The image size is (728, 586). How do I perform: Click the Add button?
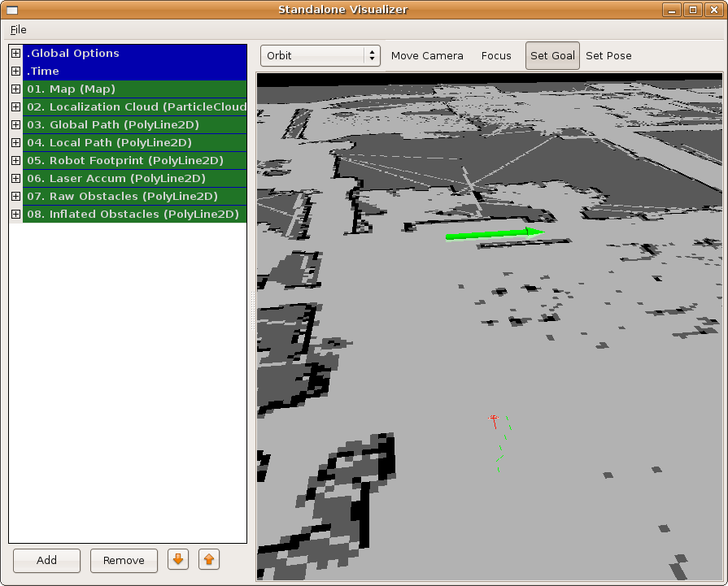pos(46,560)
